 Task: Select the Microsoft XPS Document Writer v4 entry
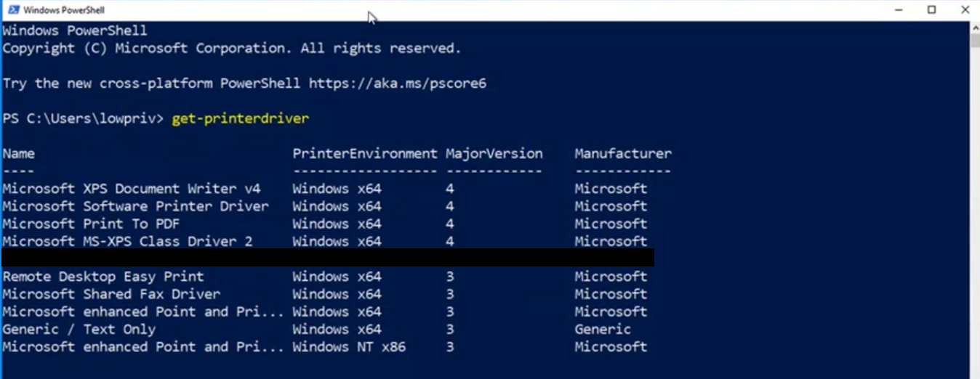pyautogui.click(x=131, y=189)
